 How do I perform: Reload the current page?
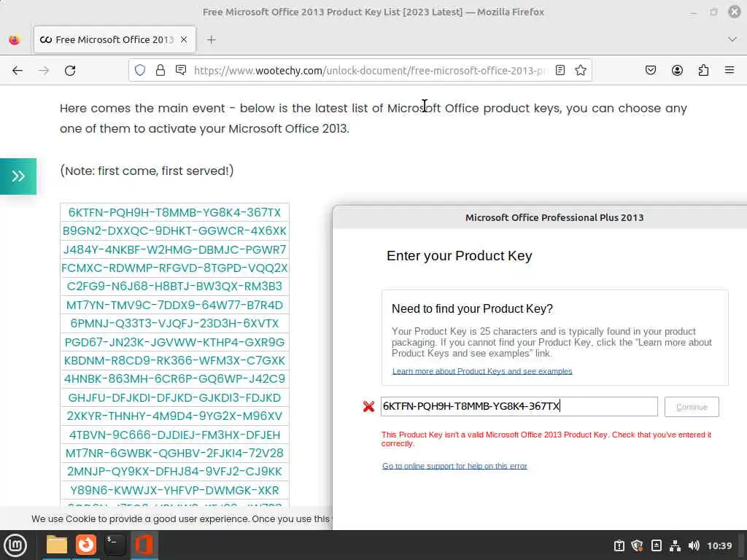70,71
